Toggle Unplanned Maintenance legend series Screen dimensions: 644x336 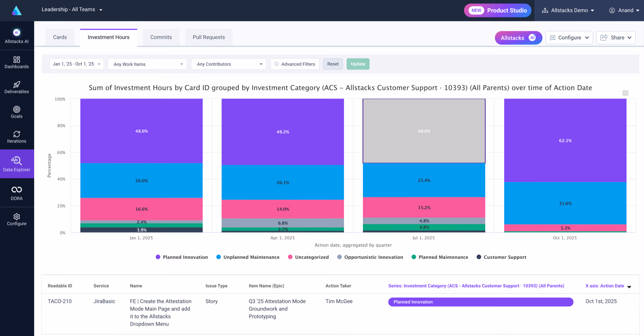coord(248,257)
